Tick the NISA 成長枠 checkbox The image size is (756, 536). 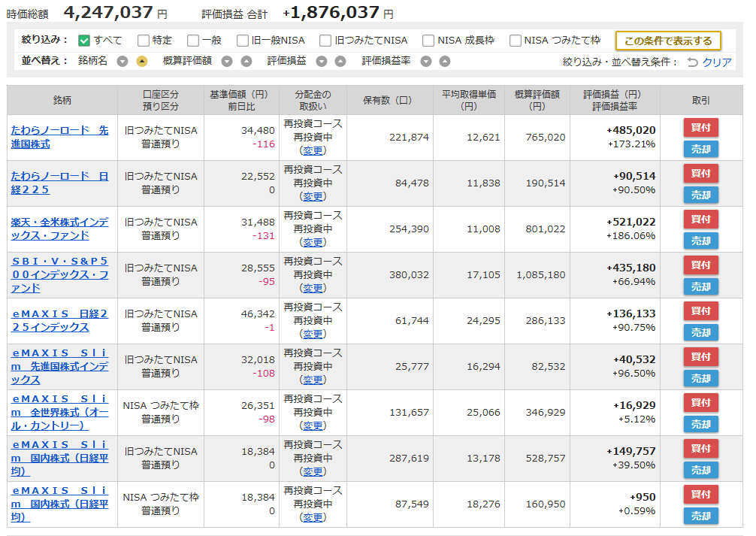click(428, 41)
